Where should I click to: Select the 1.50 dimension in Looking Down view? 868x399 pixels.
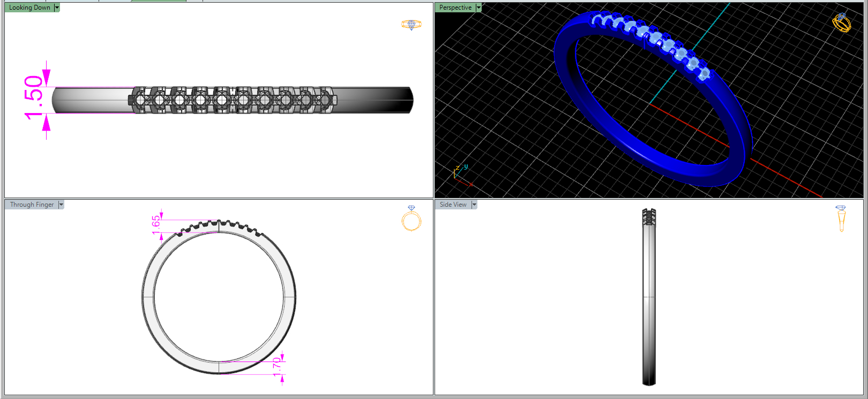[33, 97]
